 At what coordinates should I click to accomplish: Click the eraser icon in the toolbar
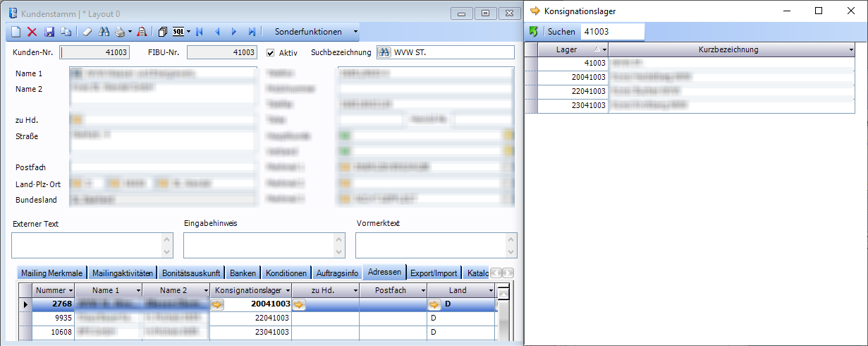pyautogui.click(x=87, y=32)
